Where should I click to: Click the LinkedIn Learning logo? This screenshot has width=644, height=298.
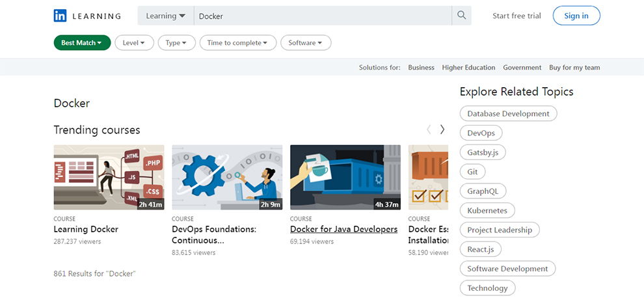tap(87, 16)
